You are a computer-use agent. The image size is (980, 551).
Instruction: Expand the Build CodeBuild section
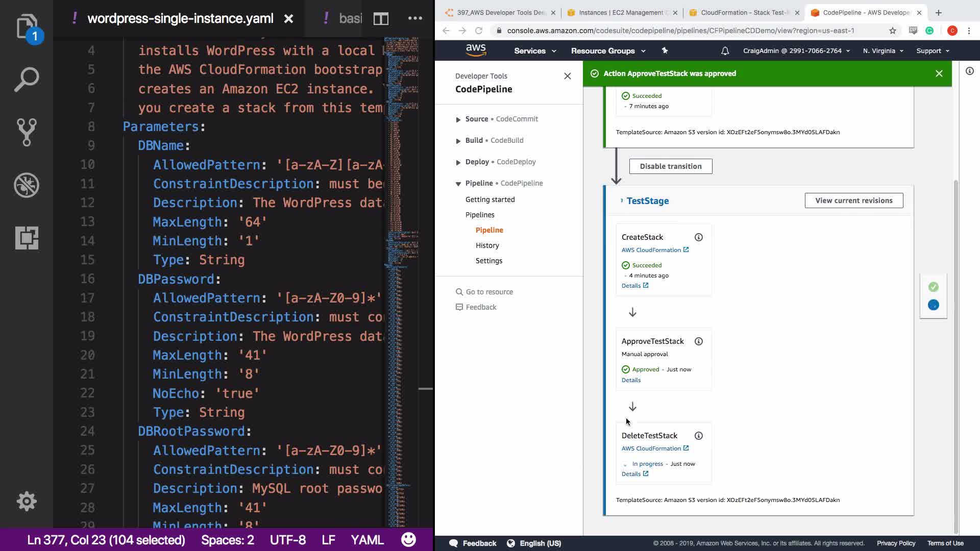tap(458, 141)
